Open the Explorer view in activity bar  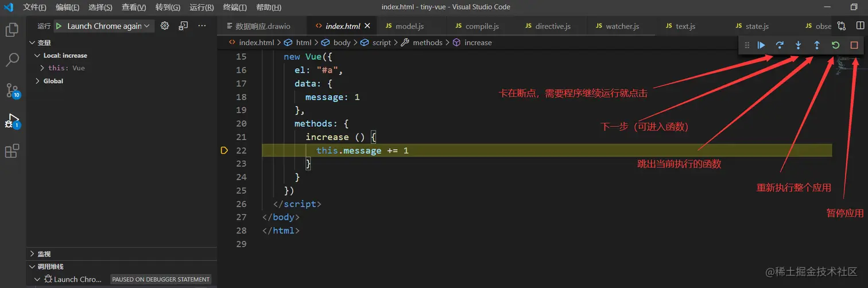point(12,30)
